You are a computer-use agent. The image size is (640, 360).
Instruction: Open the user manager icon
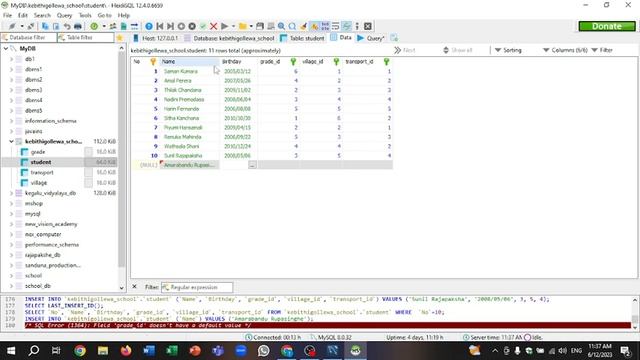(113, 26)
